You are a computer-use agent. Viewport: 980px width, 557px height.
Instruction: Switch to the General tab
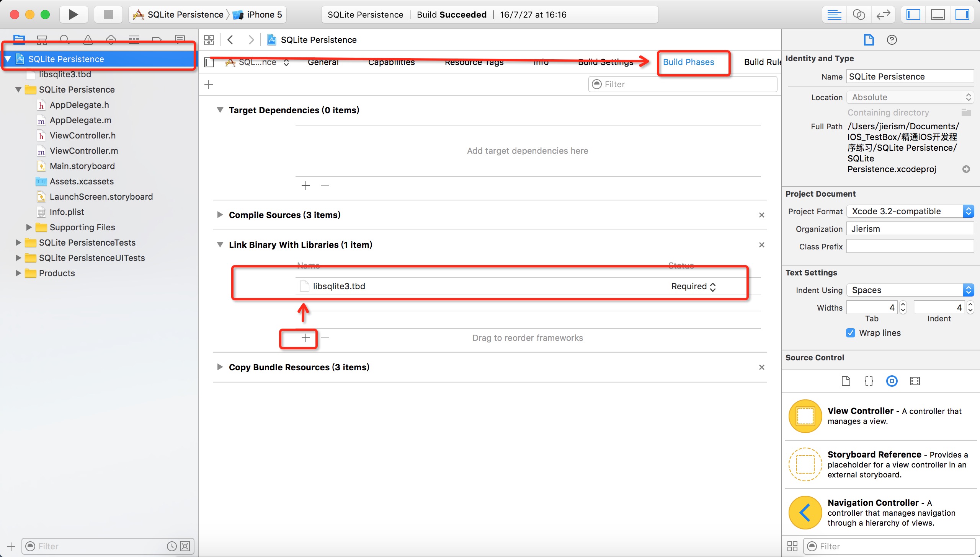(x=323, y=62)
